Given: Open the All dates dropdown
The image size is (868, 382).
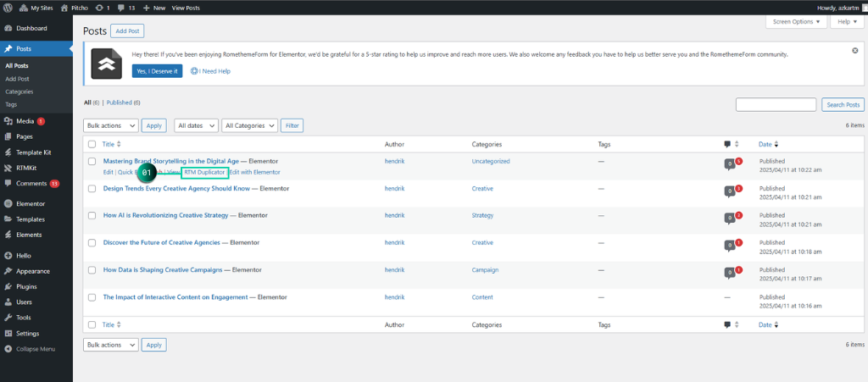Looking at the screenshot, I should [197, 125].
